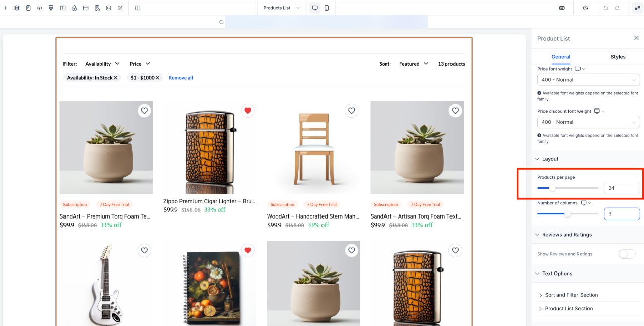Collapse the Text Options section
The width and height of the screenshot is (644, 326).
pyautogui.click(x=554, y=274)
